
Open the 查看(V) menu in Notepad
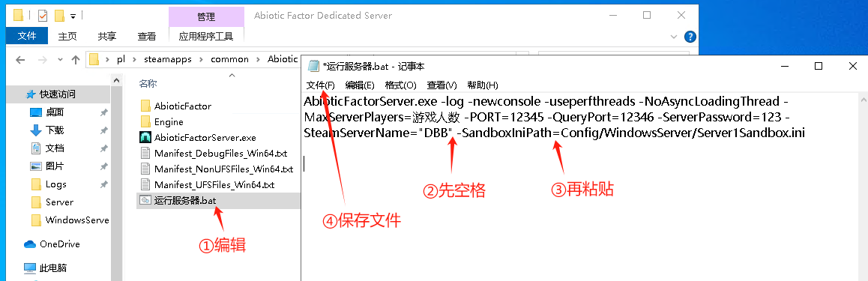441,85
